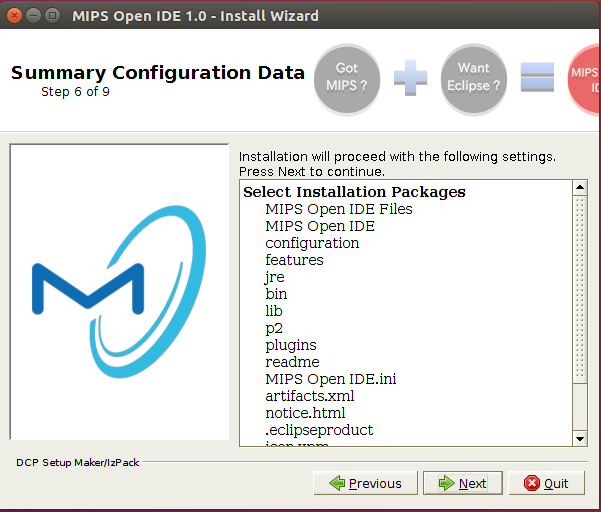Screen dimensions: 601x512
Task: Click the MIPS logo image
Action: (119, 292)
